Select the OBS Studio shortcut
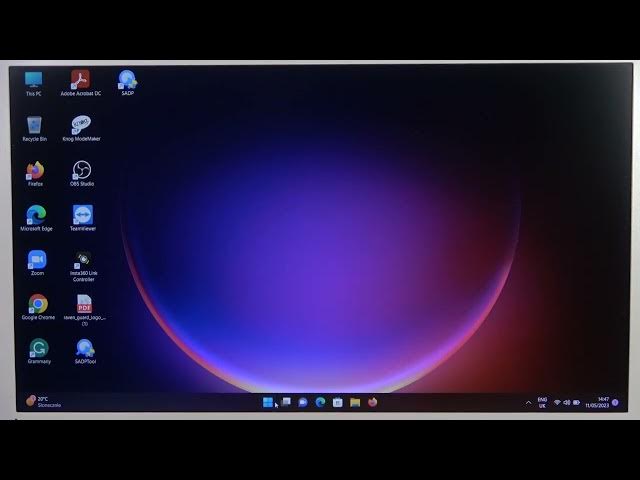Viewport: 640px width, 480px height. pos(82,173)
